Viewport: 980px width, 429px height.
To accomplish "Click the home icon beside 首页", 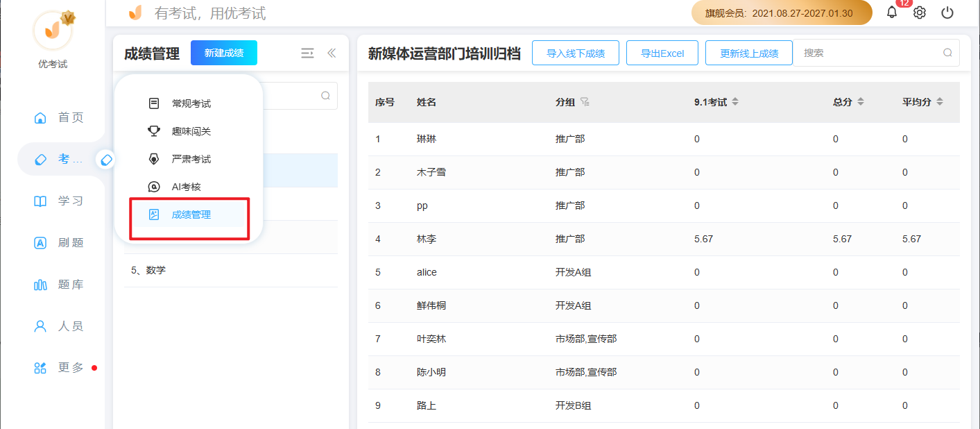I will (x=40, y=118).
